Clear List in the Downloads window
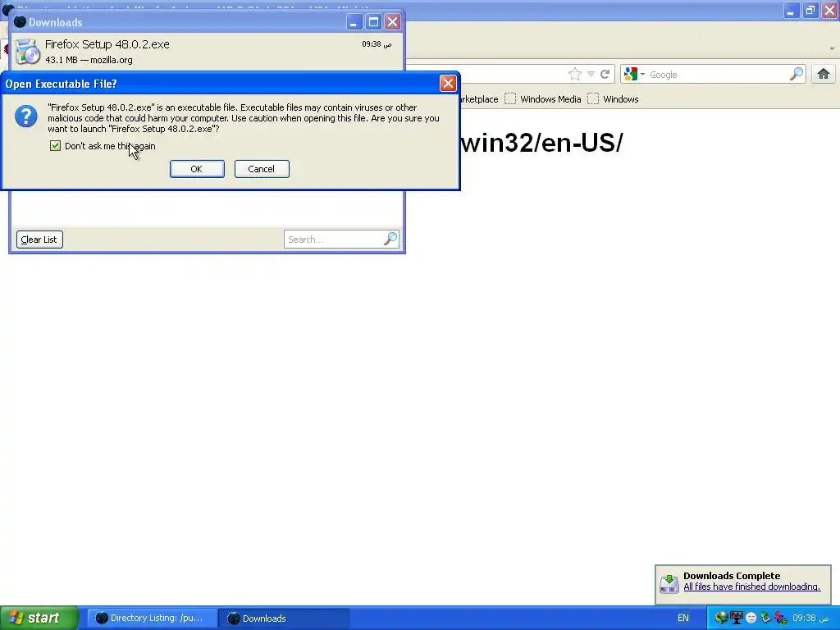840x630 pixels. (x=39, y=240)
